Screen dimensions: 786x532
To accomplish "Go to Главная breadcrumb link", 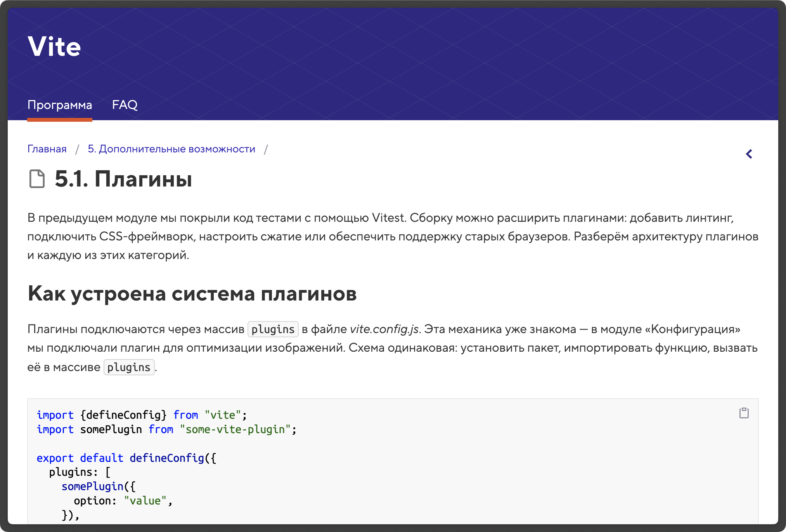I will click(x=47, y=149).
